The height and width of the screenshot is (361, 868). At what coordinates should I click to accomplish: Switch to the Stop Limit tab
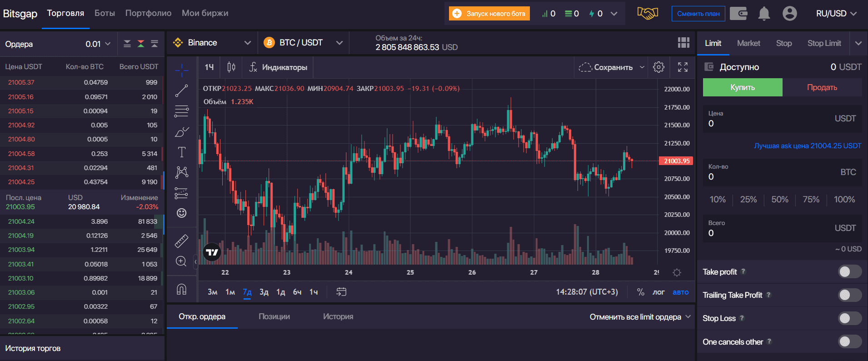(824, 43)
